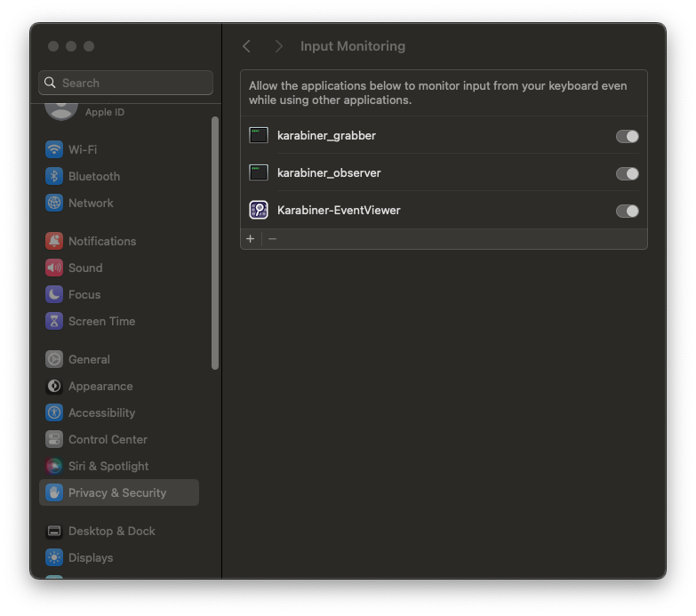The image size is (696, 616).
Task: Click the Displays sun icon
Action: tap(54, 557)
